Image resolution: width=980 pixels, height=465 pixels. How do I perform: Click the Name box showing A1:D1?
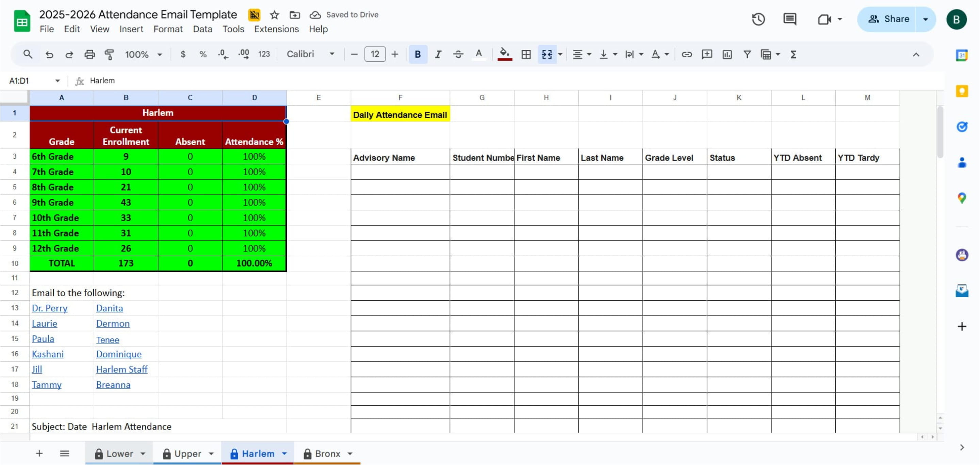click(x=34, y=81)
